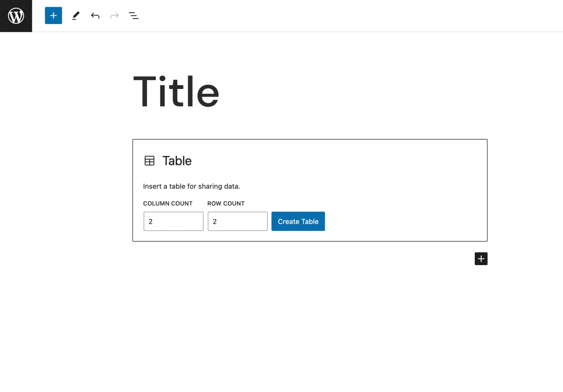563x392 pixels.
Task: Click the ROW COUNT label
Action: coord(226,203)
